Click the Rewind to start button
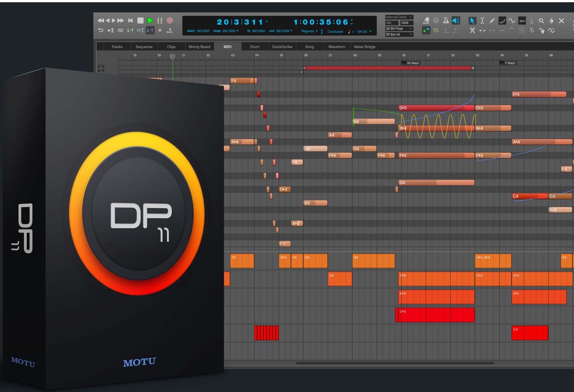574x392 pixels. (x=130, y=21)
